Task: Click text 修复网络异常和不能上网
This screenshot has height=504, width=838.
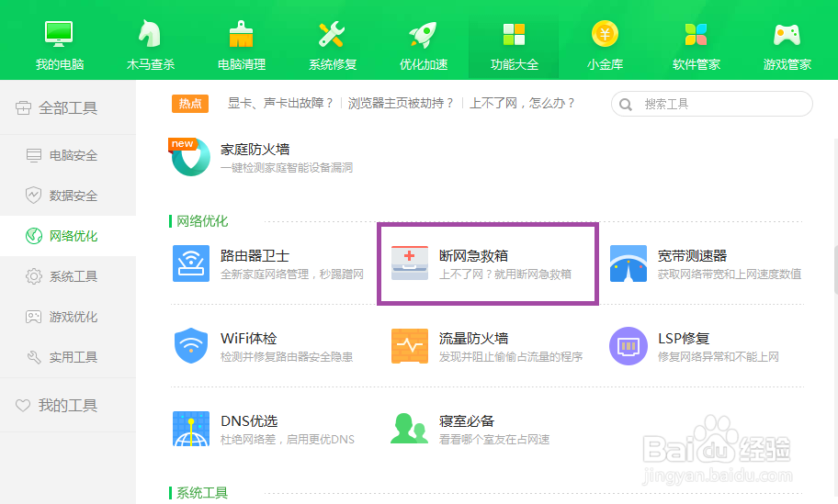Action: coord(719,356)
